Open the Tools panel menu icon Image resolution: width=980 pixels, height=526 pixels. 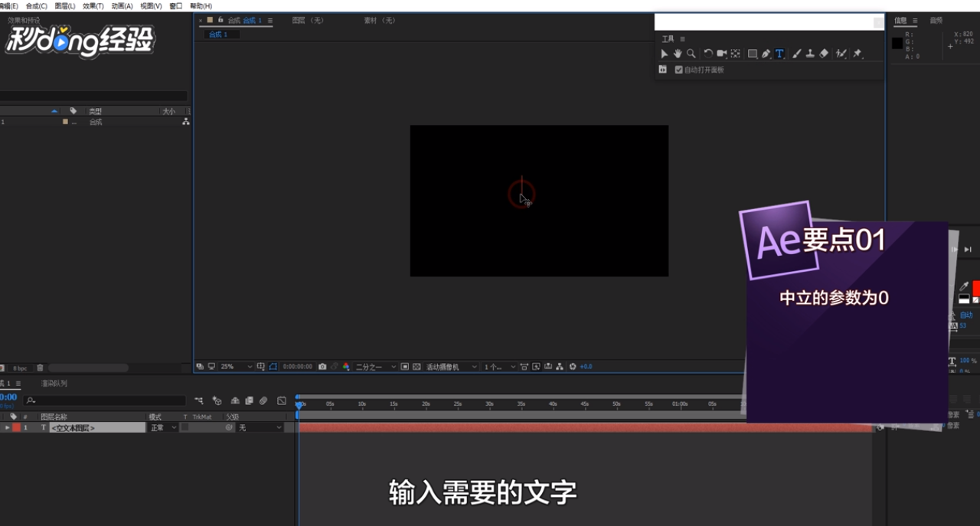pos(682,39)
